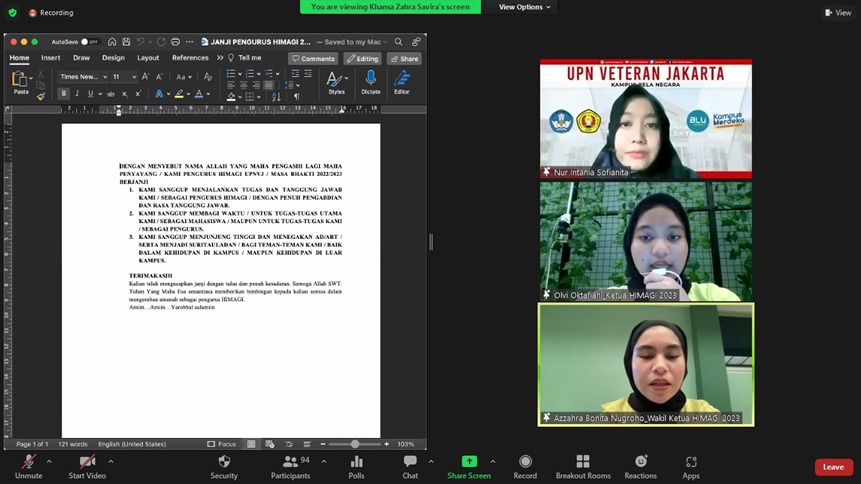Open the View Options dropdown
Screen dimensions: 861x484
pyautogui.click(x=525, y=7)
